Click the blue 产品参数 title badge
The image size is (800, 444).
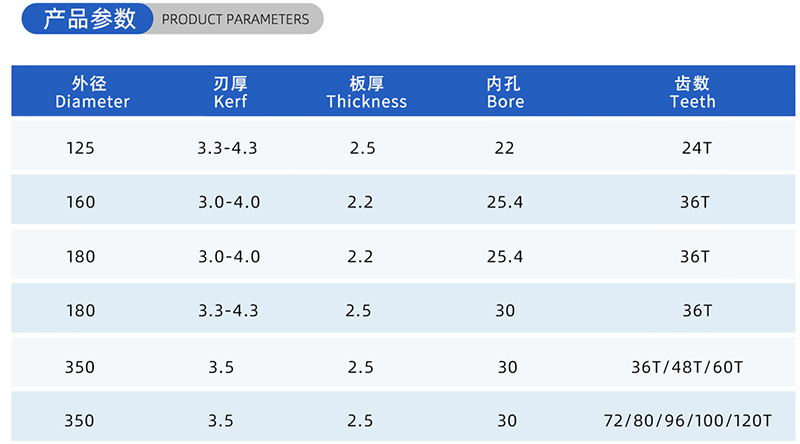(90, 19)
